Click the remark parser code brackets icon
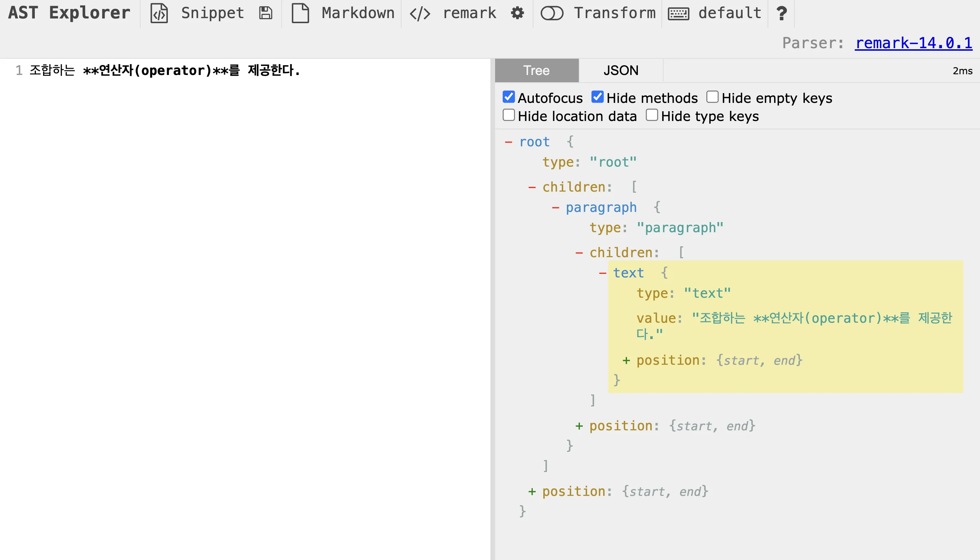This screenshot has height=560, width=980. pos(420,14)
